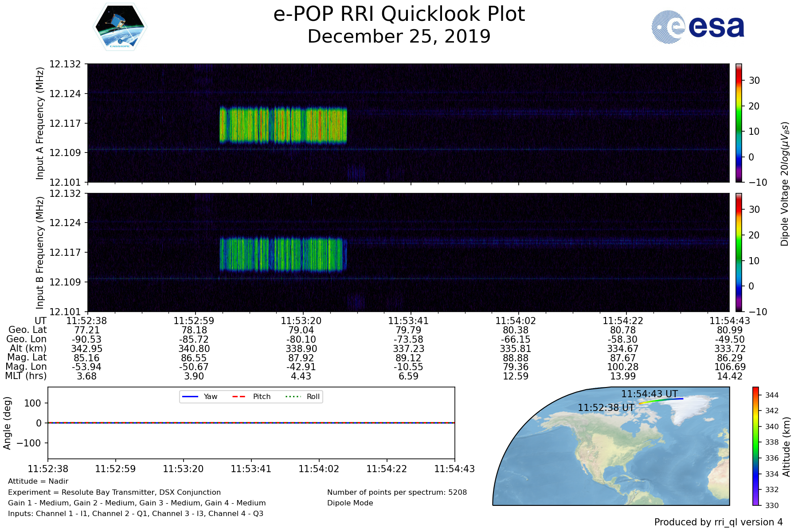This screenshot has width=798, height=532.
Task: Click the 11:54:02 tick on attitude plot
Action: [319, 469]
